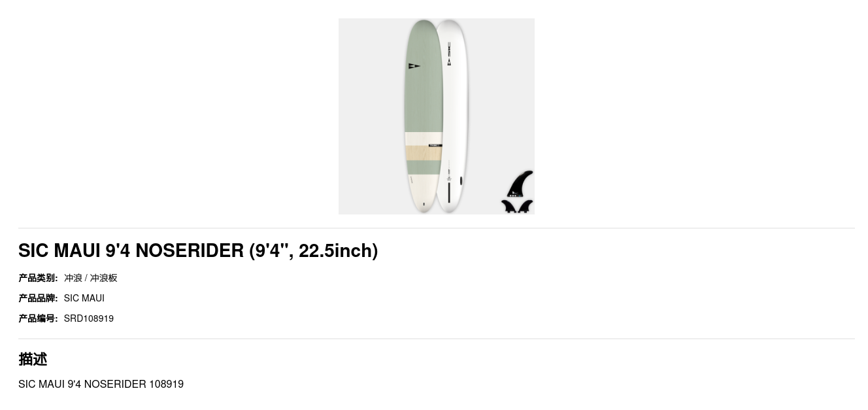Click the fin box slot on the white board
This screenshot has height=410, width=868.
(448, 194)
